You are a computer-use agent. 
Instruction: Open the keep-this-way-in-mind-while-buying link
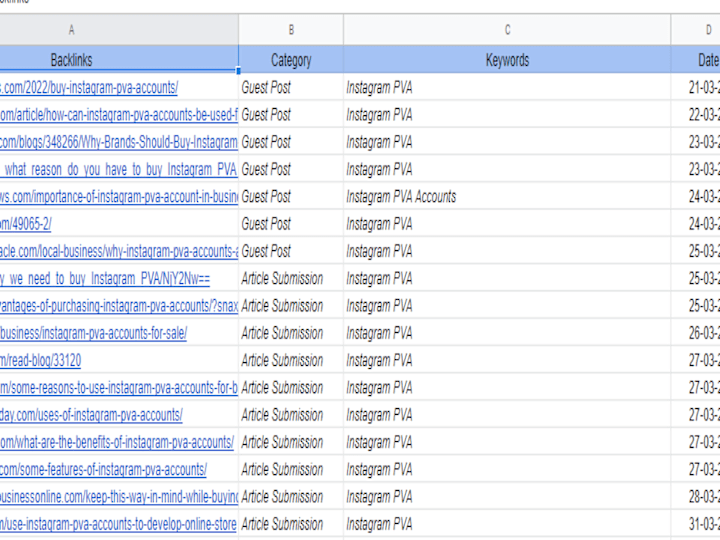[119, 497]
